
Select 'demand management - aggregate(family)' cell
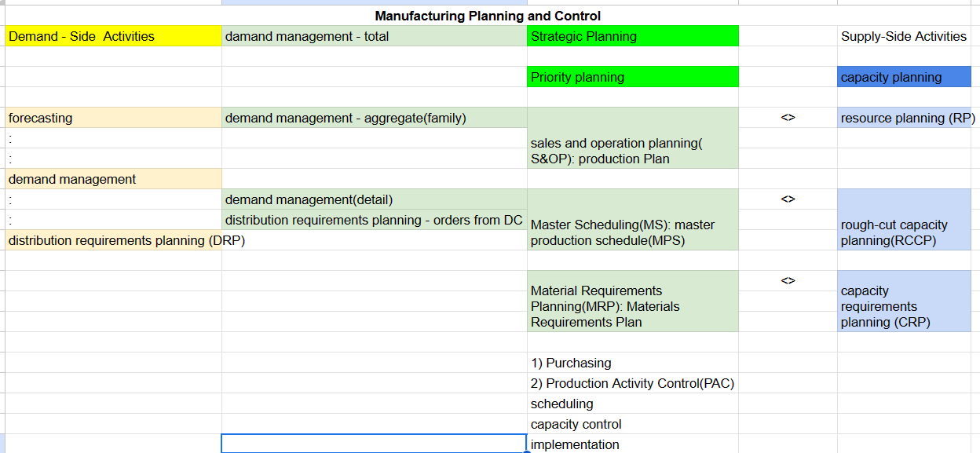(x=375, y=118)
